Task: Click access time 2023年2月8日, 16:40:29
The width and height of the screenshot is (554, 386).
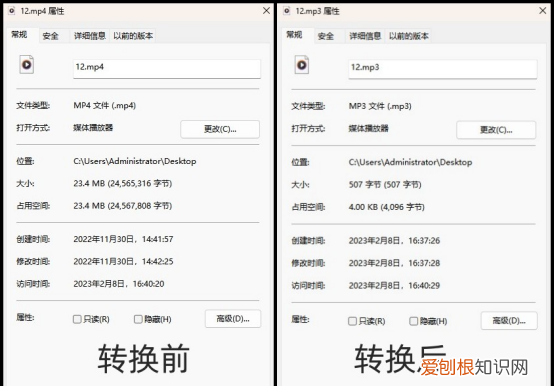Action: tap(394, 285)
